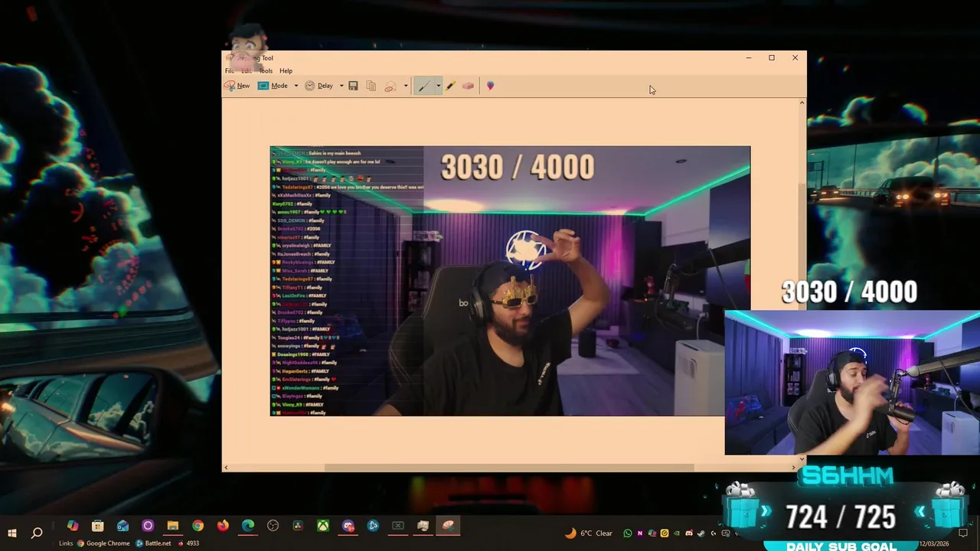This screenshot has height=551, width=980.
Task: Open the File menu
Action: click(230, 70)
